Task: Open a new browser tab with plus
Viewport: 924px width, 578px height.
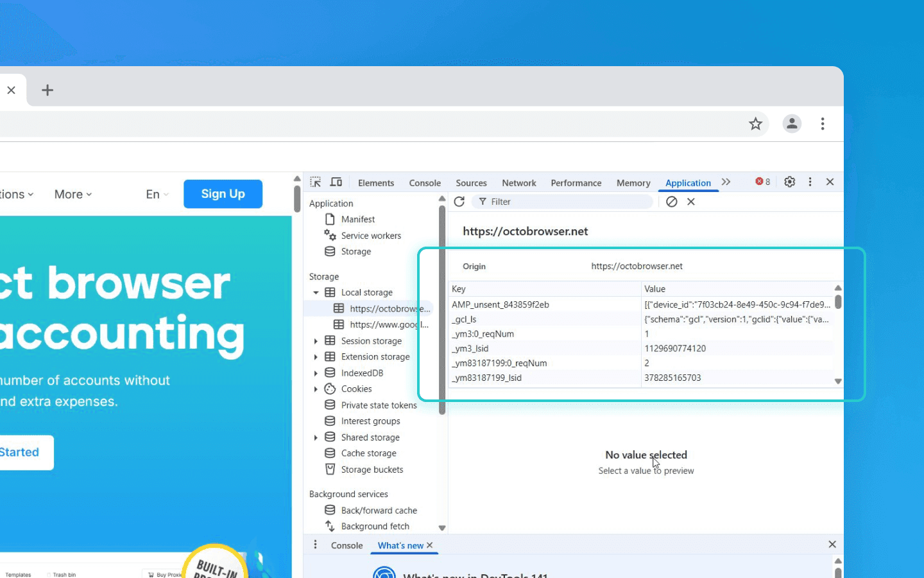Action: (47, 90)
